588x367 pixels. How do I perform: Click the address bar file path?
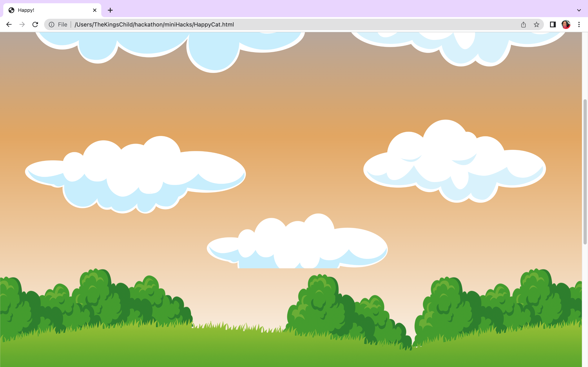154,24
